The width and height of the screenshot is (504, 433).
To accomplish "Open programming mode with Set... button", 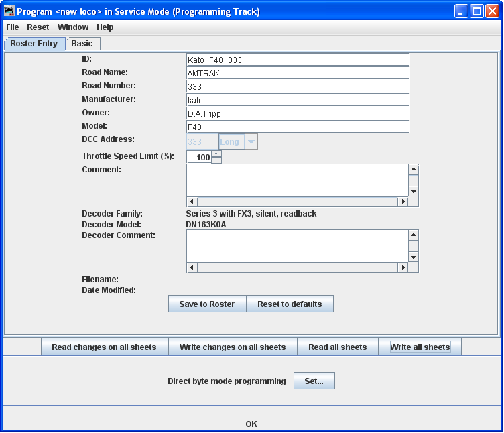I will point(314,381).
